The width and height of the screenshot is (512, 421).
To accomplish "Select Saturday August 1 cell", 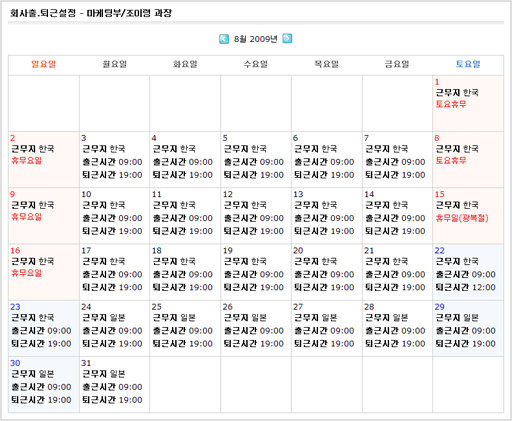I will tap(468, 103).
